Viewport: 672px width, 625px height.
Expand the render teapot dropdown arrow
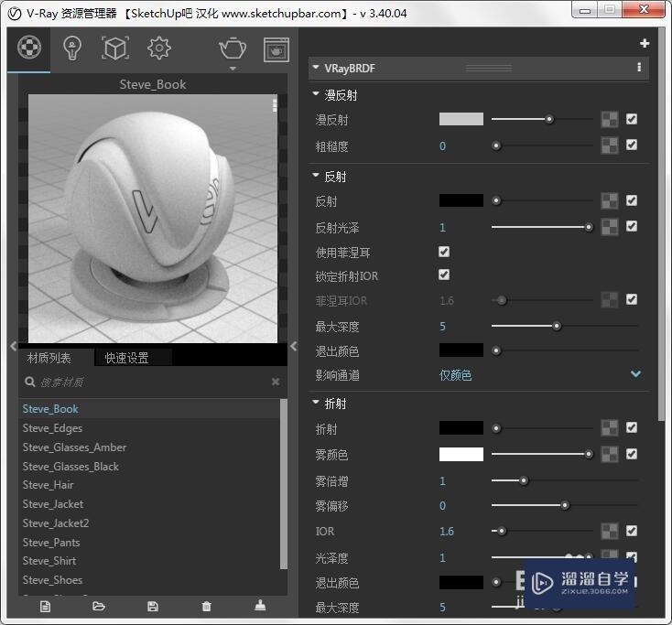[x=233, y=69]
